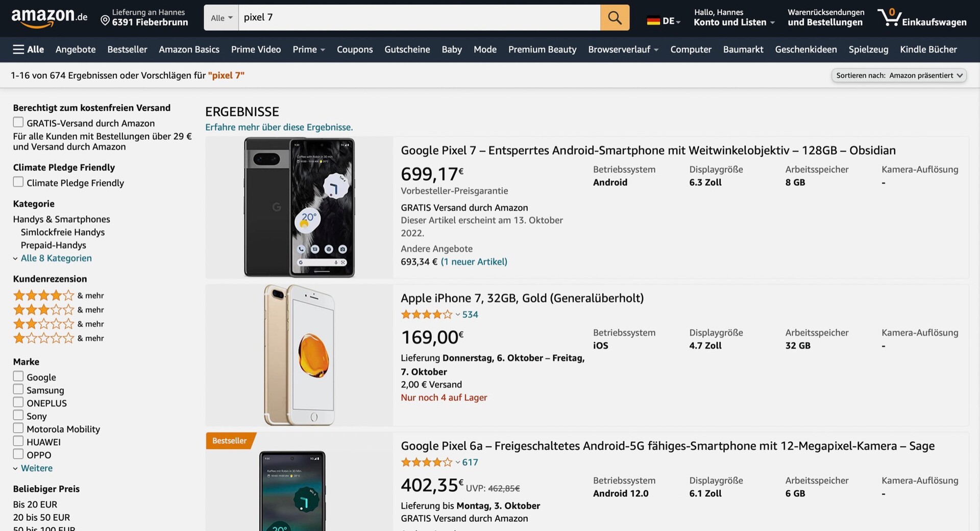The width and height of the screenshot is (980, 531).
Task: Click the delivery location pin icon
Action: click(105, 20)
